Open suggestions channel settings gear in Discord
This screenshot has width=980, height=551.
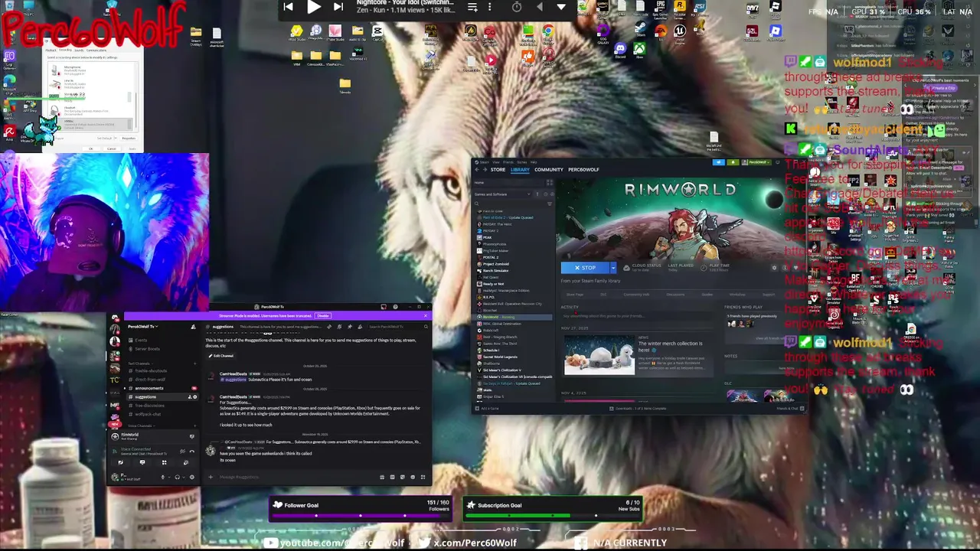click(194, 397)
